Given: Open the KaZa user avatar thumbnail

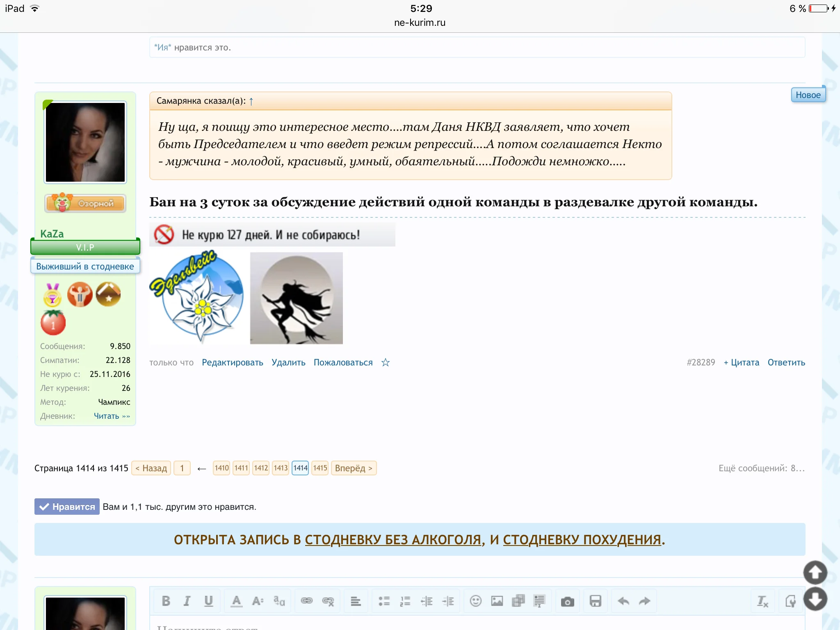Looking at the screenshot, I should pos(85,142).
